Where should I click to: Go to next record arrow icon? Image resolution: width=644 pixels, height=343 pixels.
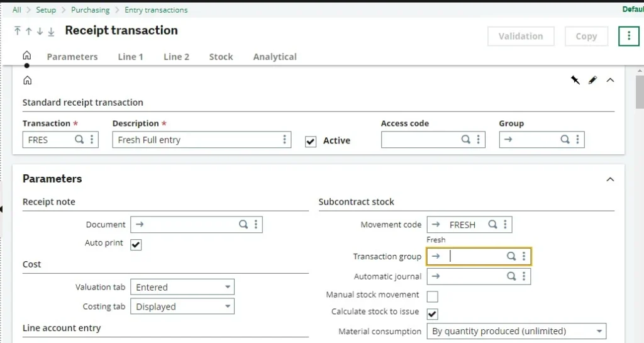pos(40,31)
